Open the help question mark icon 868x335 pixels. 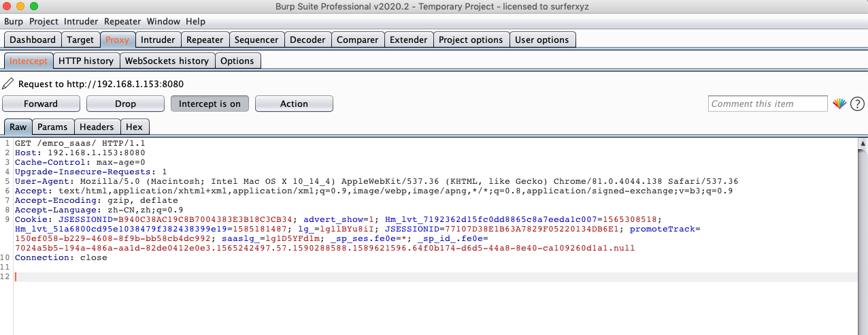(x=858, y=104)
